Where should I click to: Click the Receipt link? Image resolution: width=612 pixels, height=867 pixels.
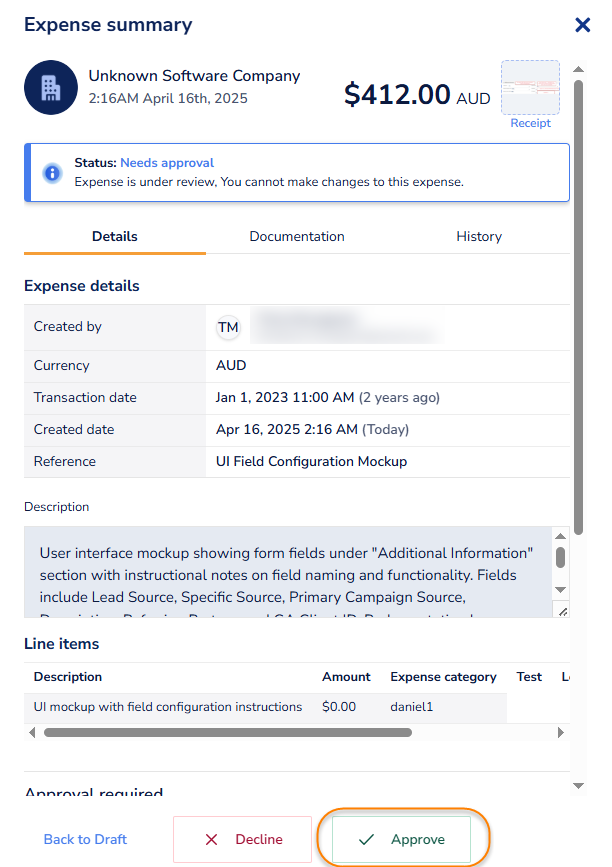[x=530, y=123]
